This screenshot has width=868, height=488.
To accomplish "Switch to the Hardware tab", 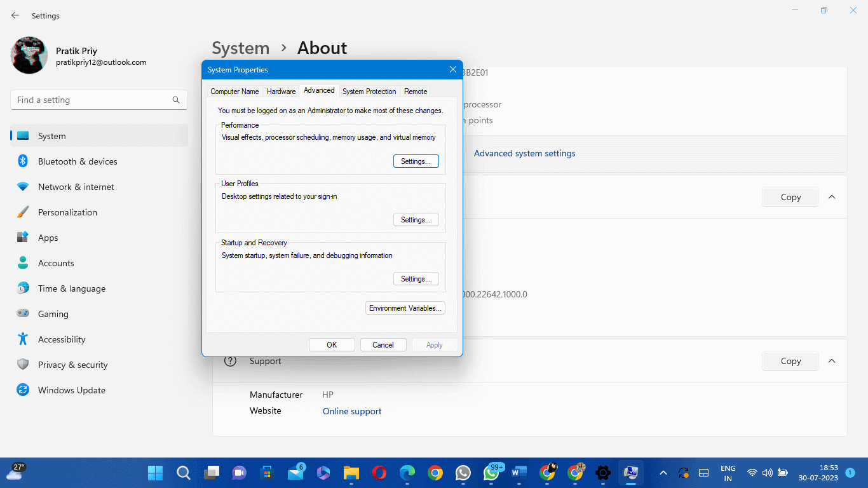I will (281, 91).
